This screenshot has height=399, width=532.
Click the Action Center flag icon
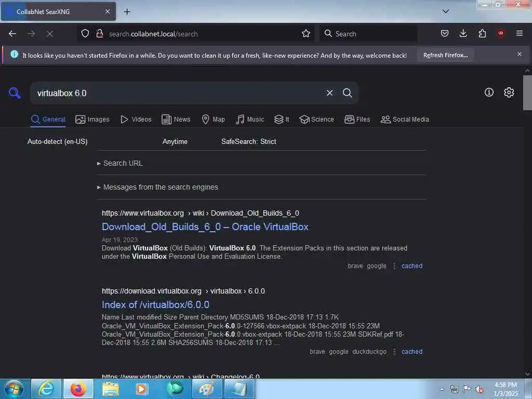tap(467, 389)
